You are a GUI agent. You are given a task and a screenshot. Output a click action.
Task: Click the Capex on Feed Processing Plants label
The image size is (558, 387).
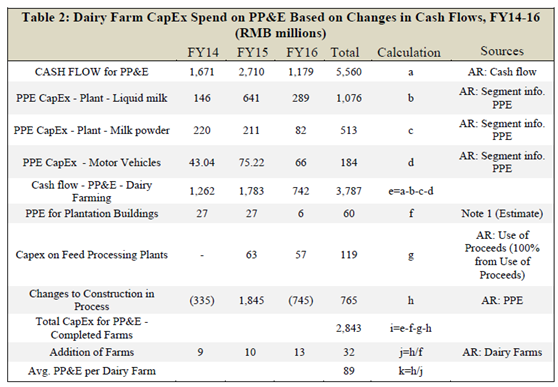click(x=91, y=255)
